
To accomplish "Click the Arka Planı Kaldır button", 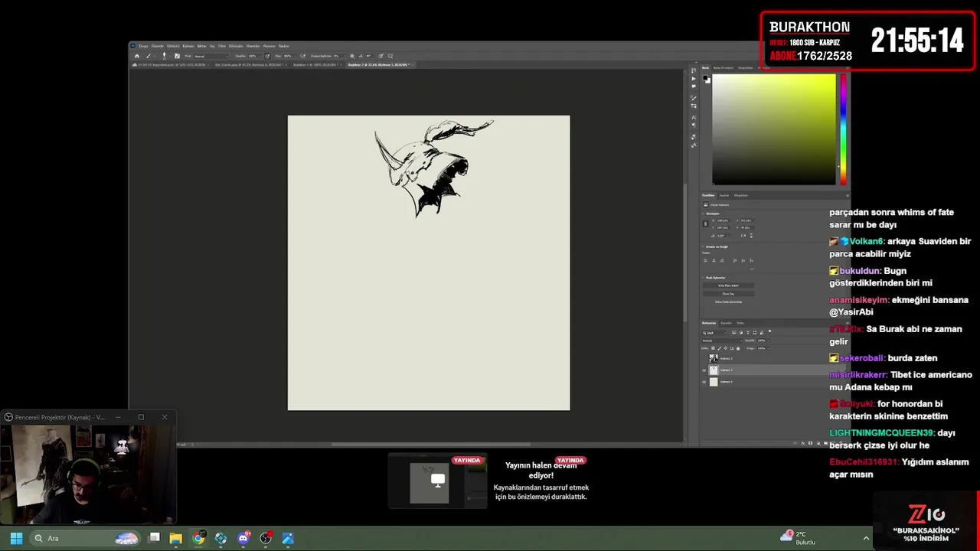I will pos(729,285).
